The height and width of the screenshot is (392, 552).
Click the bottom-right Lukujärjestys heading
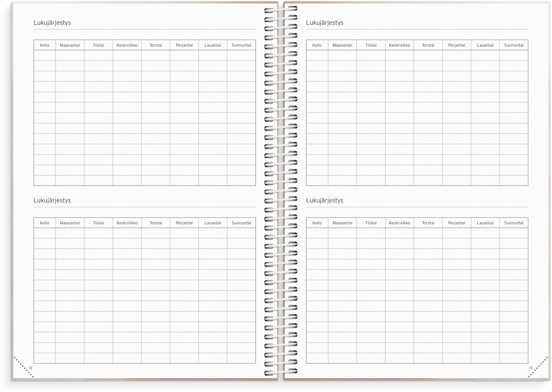(x=325, y=200)
